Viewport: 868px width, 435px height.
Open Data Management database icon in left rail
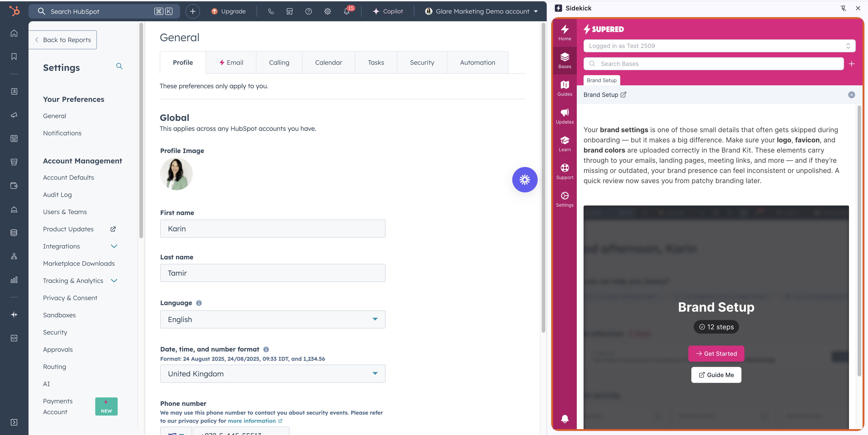(x=14, y=232)
